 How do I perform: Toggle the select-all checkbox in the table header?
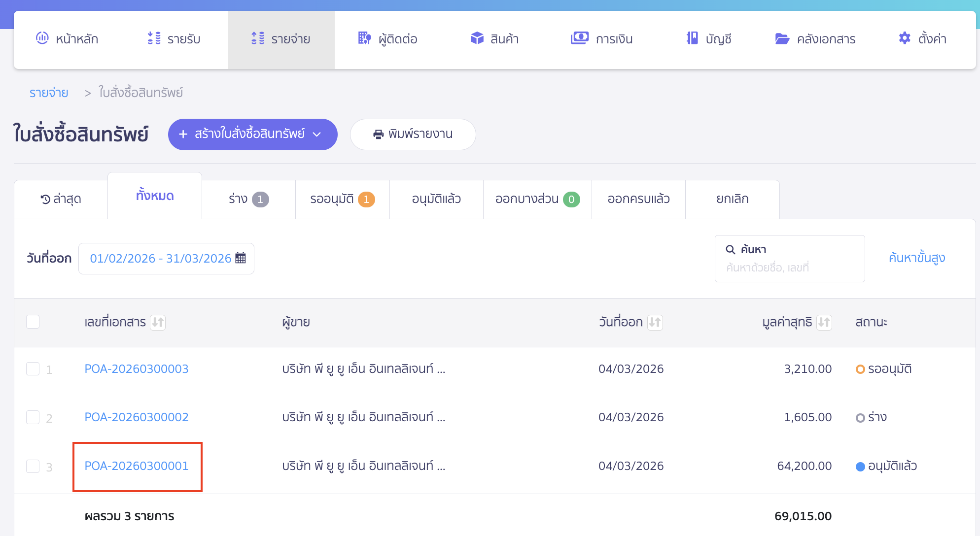[x=33, y=322]
